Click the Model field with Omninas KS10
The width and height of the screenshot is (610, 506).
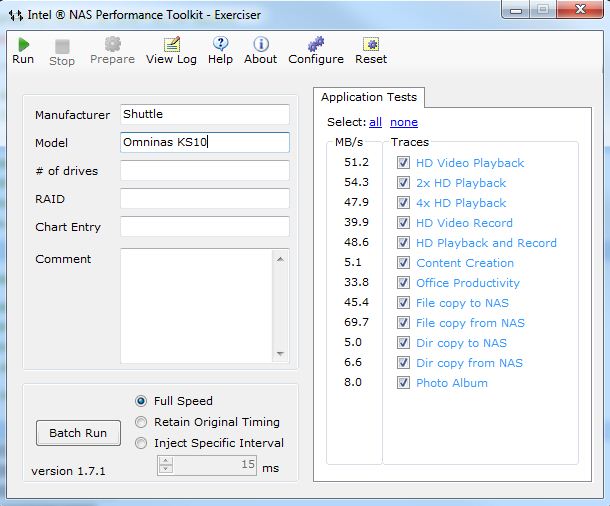click(x=205, y=142)
